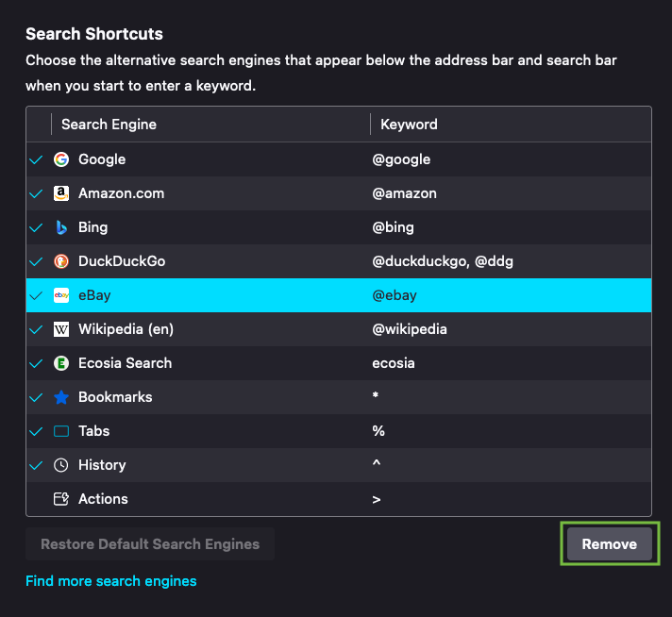This screenshot has height=617, width=672.
Task: Click the ecosia keyword cell
Action: [395, 363]
